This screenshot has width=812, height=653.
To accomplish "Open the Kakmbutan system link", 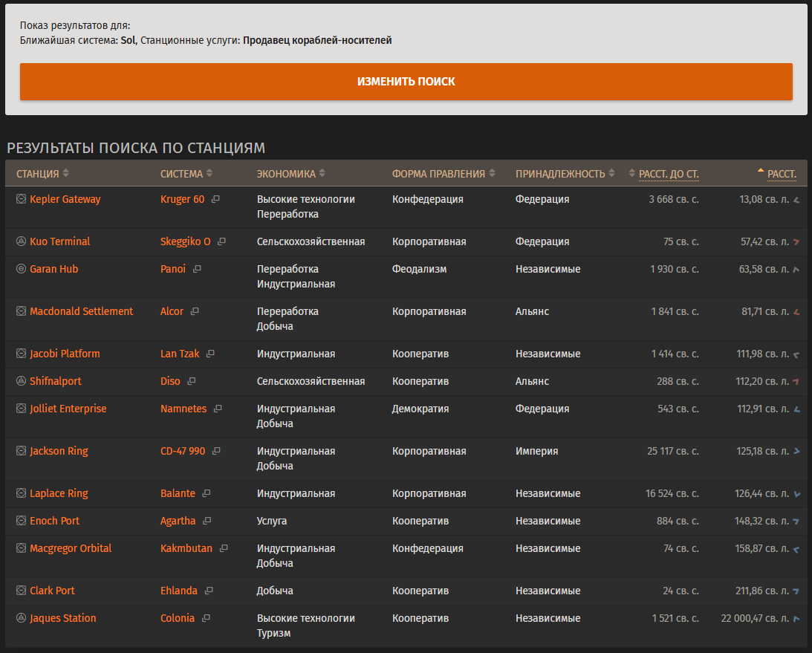I will pyautogui.click(x=186, y=548).
